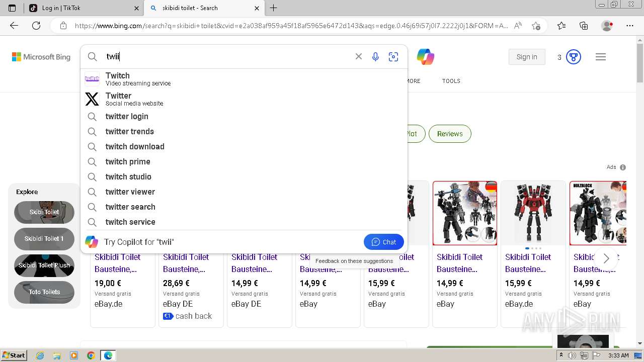Close the skibidi toilet - Search tab
The image size is (644, 362).
click(x=257, y=8)
